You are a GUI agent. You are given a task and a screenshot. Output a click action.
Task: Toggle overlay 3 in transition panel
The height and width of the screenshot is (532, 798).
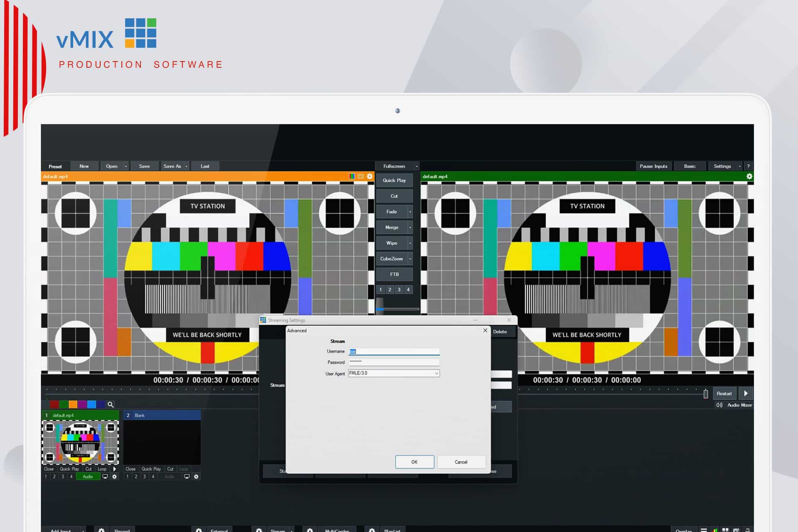point(399,290)
